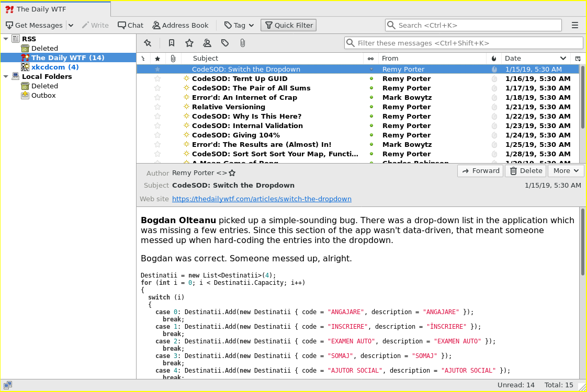Star the Ternt Up GUID message
Image resolution: width=587 pixels, height=392 pixels.
pyautogui.click(x=157, y=78)
